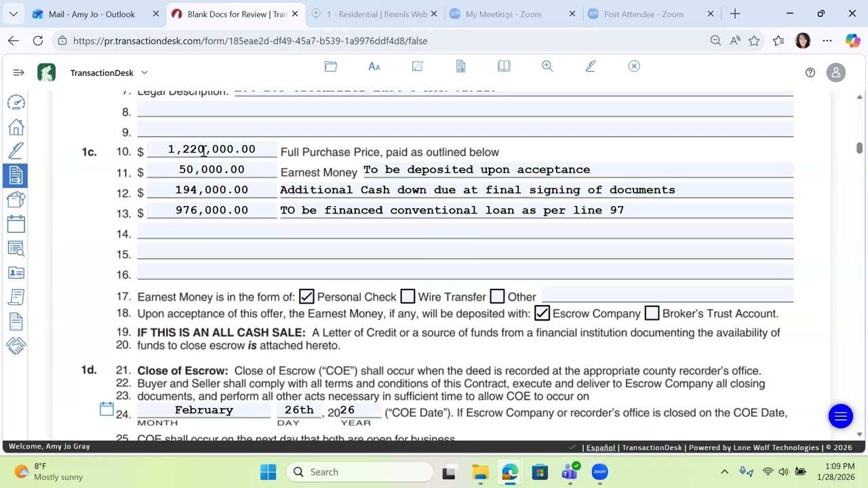This screenshot has height=488, width=868.
Task: Open the date picker calendar icon at line 24
Action: click(x=106, y=409)
